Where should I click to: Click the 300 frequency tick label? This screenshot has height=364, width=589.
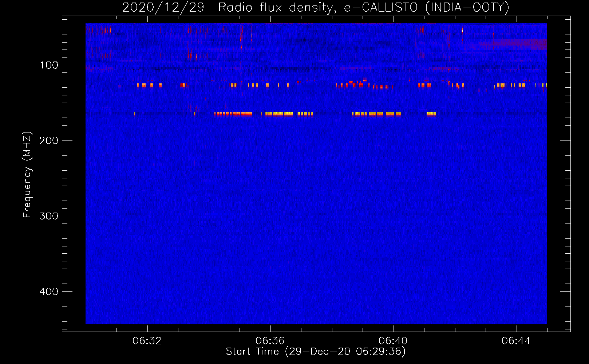coord(49,216)
